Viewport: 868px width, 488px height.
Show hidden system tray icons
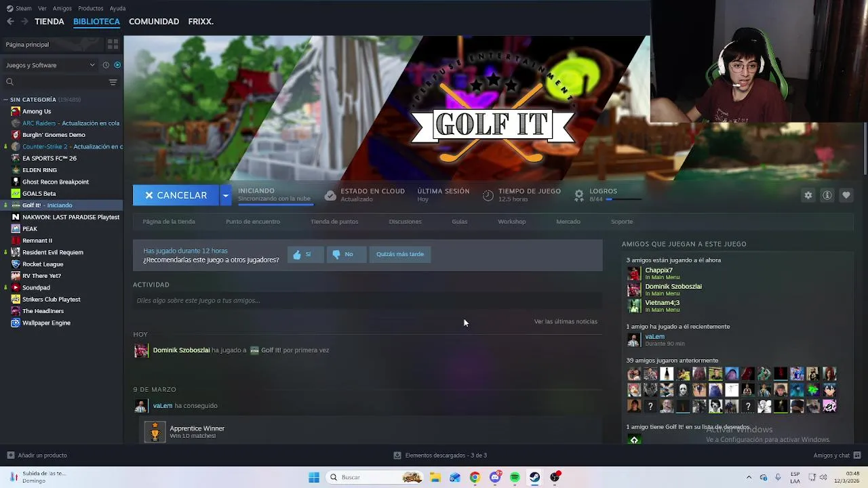point(749,477)
